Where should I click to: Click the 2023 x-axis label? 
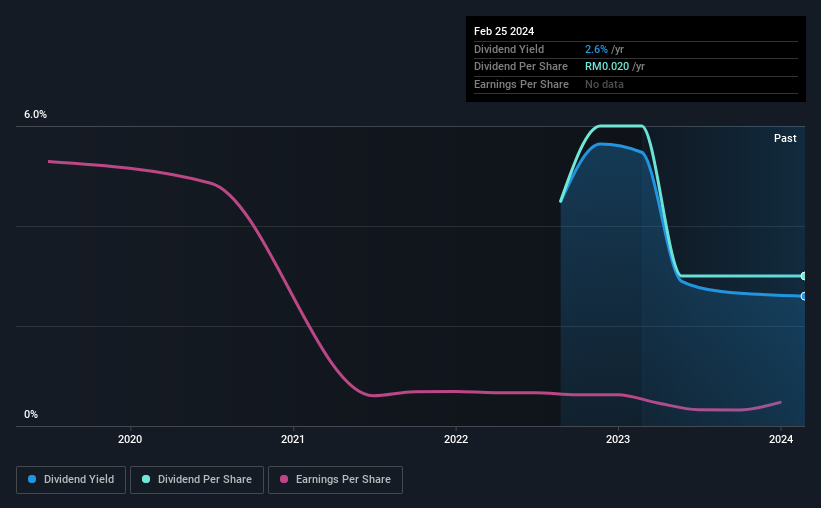tap(618, 439)
